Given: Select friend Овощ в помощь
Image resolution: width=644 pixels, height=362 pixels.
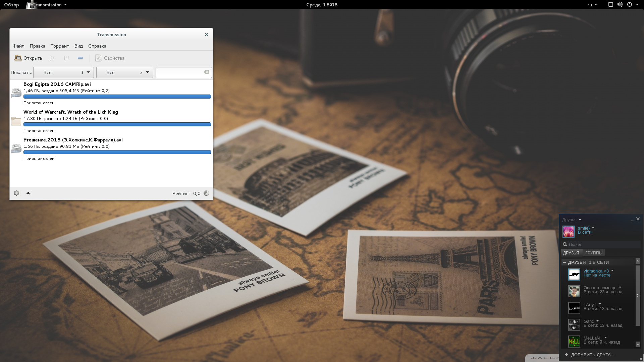Looking at the screenshot, I should pyautogui.click(x=598, y=291).
